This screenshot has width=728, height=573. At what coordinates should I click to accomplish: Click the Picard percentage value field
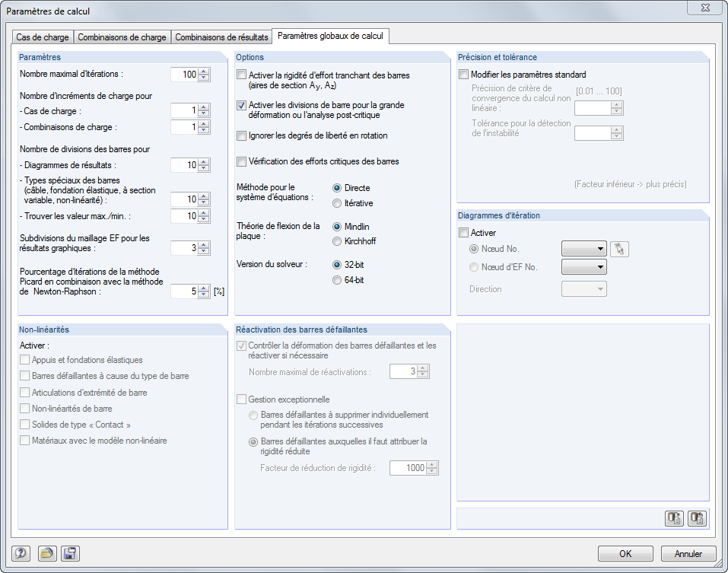(184, 291)
